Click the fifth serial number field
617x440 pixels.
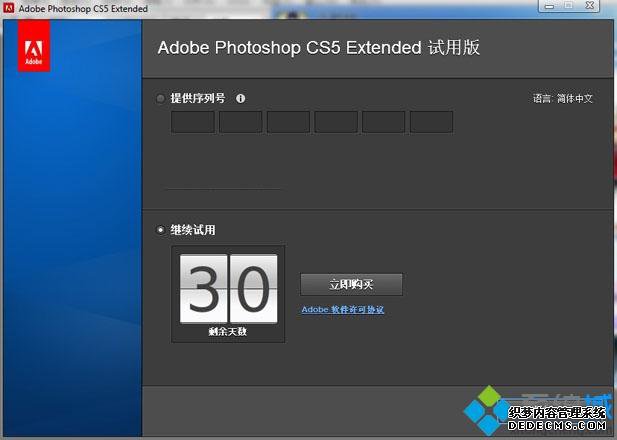(x=384, y=122)
